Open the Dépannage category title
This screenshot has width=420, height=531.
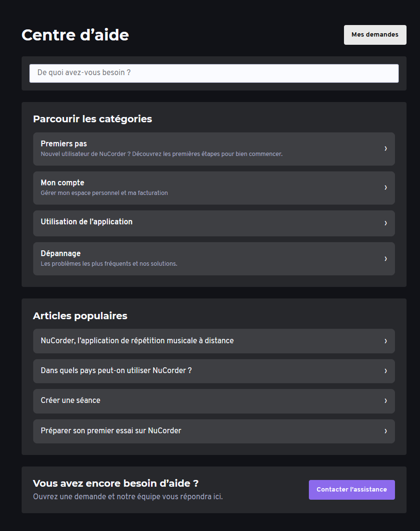pyautogui.click(x=61, y=253)
